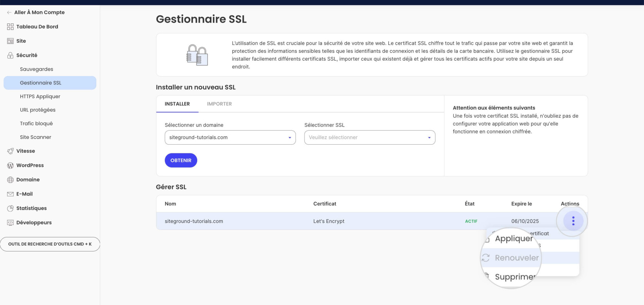Open Tableau De Bord
Screen dimensions: 644x305
click(37, 27)
